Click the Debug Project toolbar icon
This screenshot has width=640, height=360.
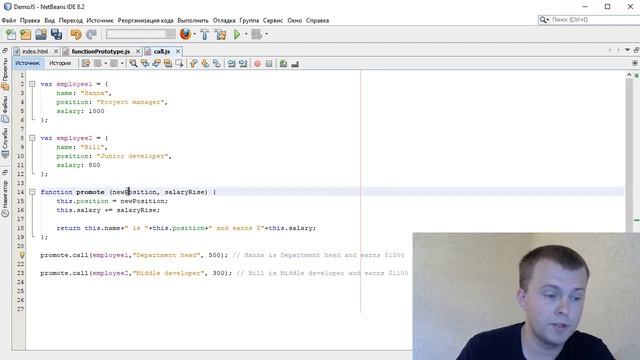[x=256, y=34]
